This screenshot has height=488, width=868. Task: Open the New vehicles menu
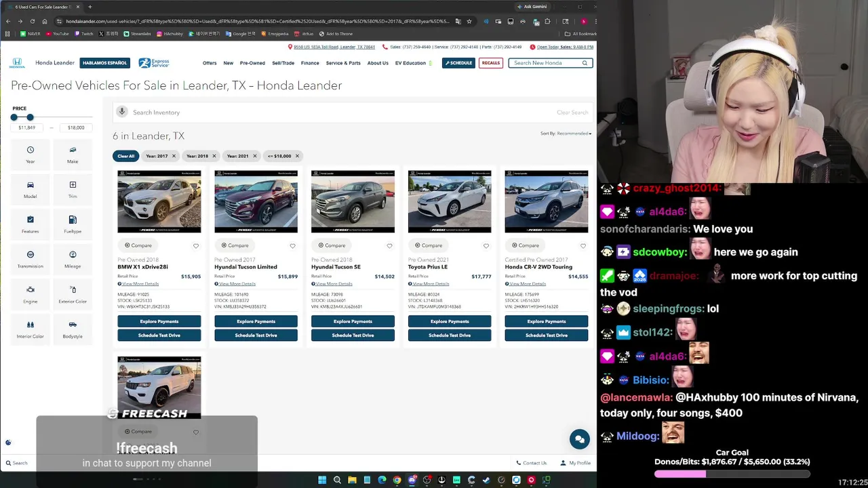(229, 63)
